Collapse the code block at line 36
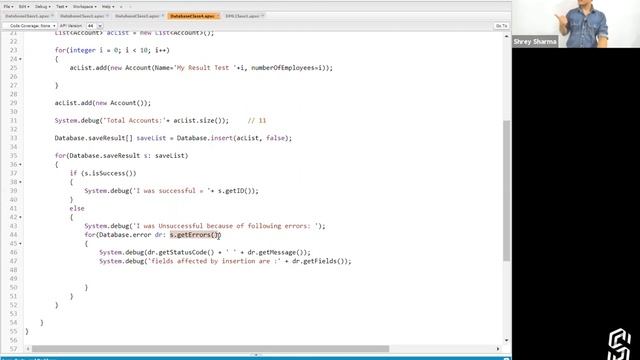The width and height of the screenshot is (640, 360). tap(20, 164)
